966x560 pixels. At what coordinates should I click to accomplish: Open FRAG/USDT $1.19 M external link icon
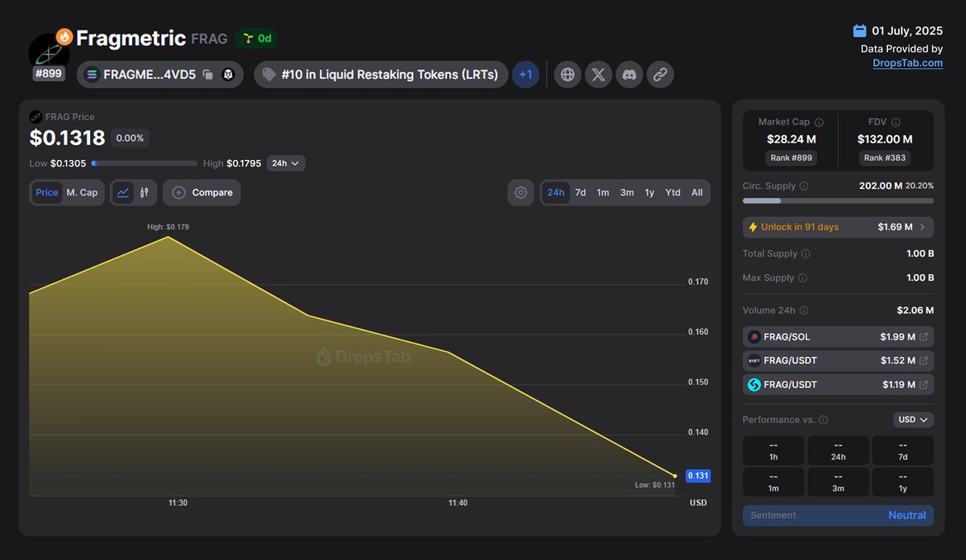(x=924, y=385)
